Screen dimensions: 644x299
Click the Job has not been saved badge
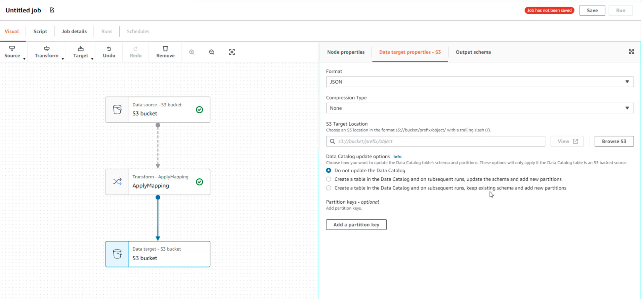[x=549, y=10]
